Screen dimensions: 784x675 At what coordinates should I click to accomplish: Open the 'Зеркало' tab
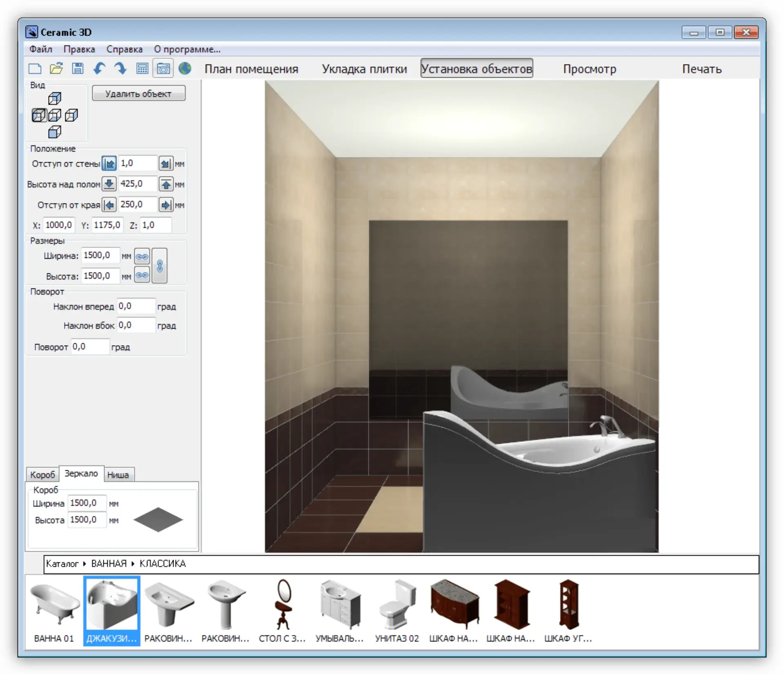tap(81, 474)
